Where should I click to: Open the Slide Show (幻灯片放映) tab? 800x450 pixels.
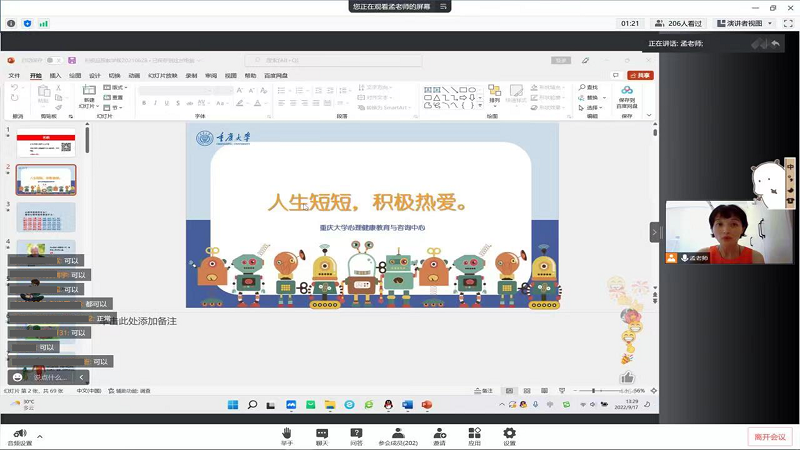pyautogui.click(x=163, y=76)
